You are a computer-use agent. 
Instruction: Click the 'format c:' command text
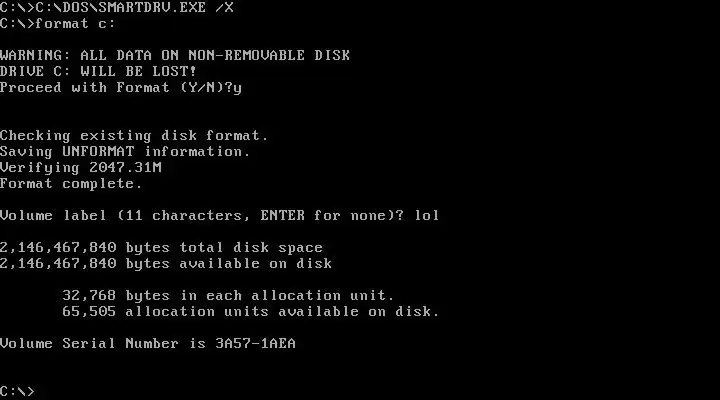(x=75, y=23)
